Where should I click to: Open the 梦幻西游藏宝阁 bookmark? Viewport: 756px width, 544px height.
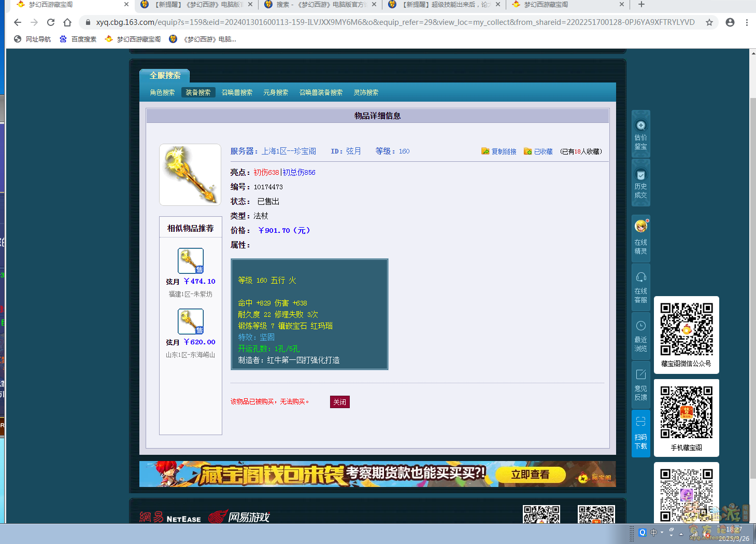(x=133, y=39)
